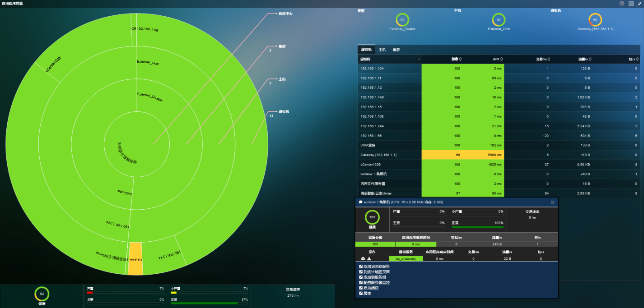Select the 内网文件服务器 table row
Screen dimensions: 644x308
point(499,184)
